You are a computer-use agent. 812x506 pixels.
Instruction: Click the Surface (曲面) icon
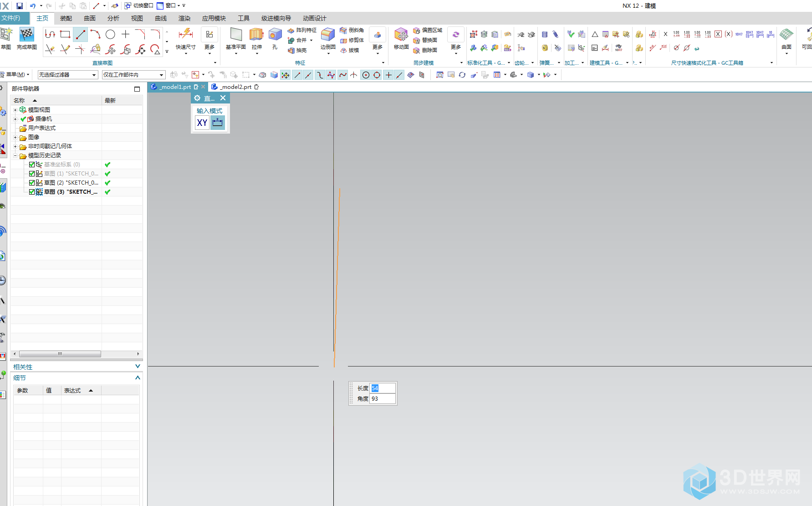[x=786, y=34]
